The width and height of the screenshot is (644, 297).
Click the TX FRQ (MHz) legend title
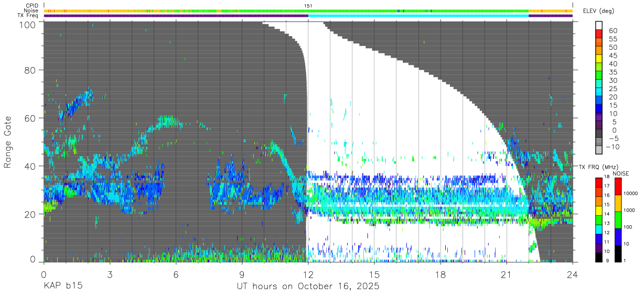coord(598,167)
